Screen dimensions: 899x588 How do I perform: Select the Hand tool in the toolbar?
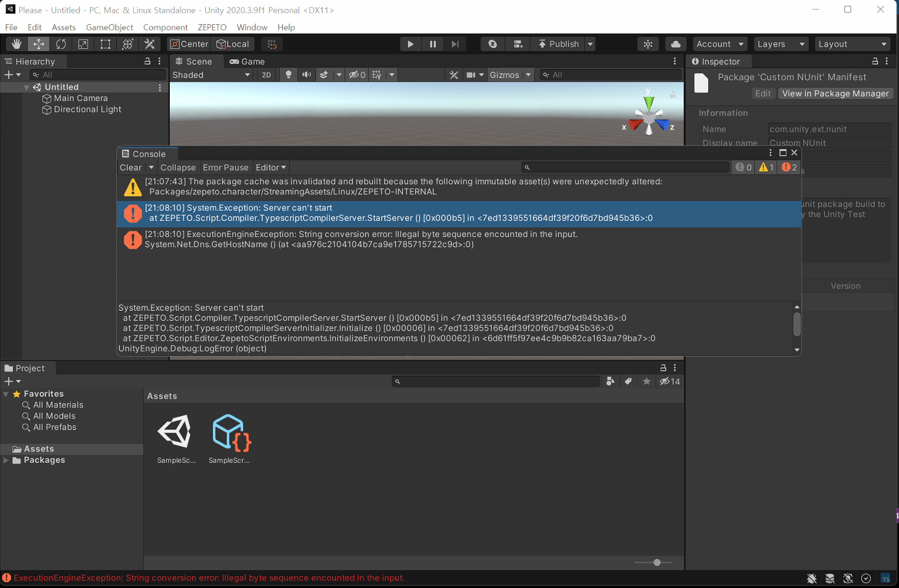coord(16,44)
